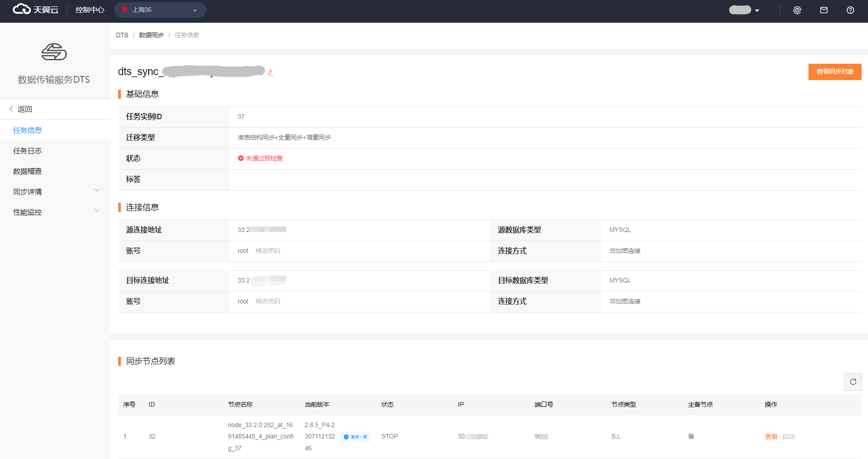Refresh the sync node list
Viewport: 868px width, 459px height.
[853, 382]
